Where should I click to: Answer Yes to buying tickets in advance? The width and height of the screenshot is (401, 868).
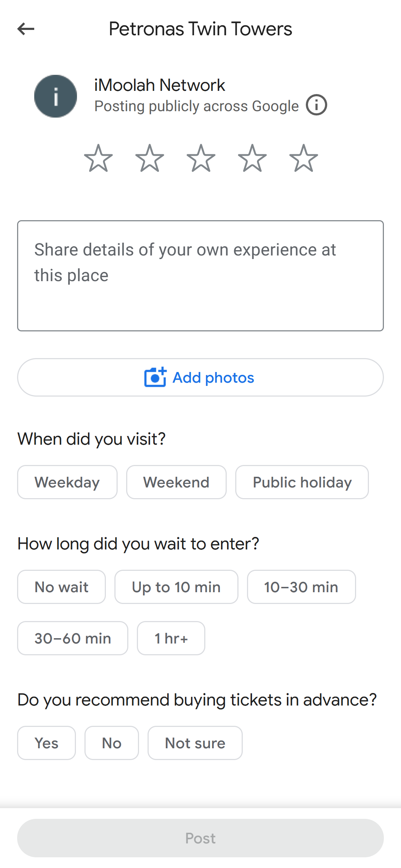coord(46,743)
